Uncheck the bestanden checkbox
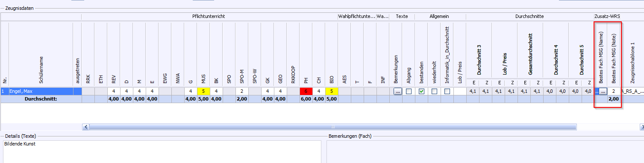Viewport: 644px width, 163px height. tap(421, 91)
